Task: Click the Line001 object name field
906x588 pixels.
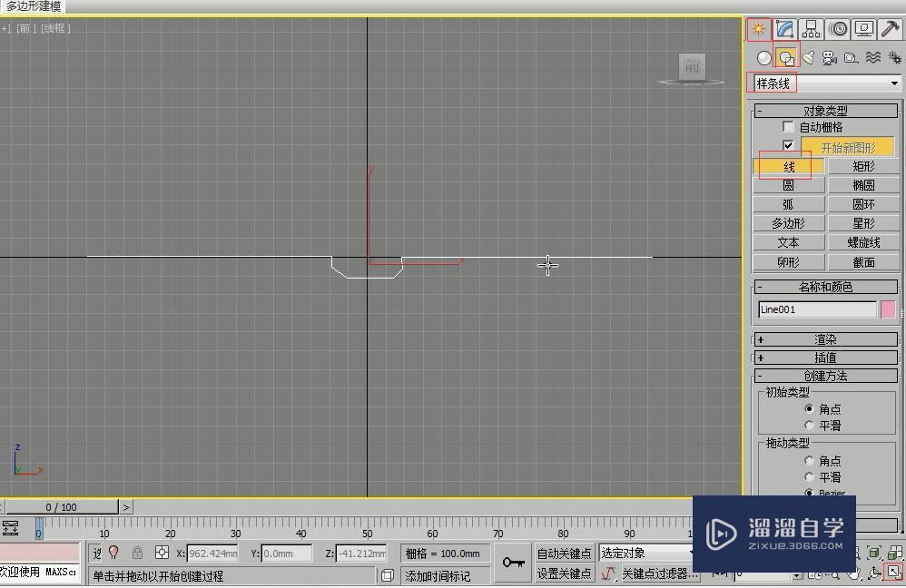Action: pos(817,309)
